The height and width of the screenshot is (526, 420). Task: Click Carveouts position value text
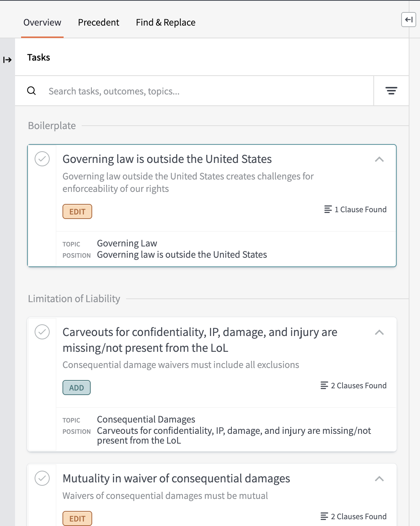point(234,436)
